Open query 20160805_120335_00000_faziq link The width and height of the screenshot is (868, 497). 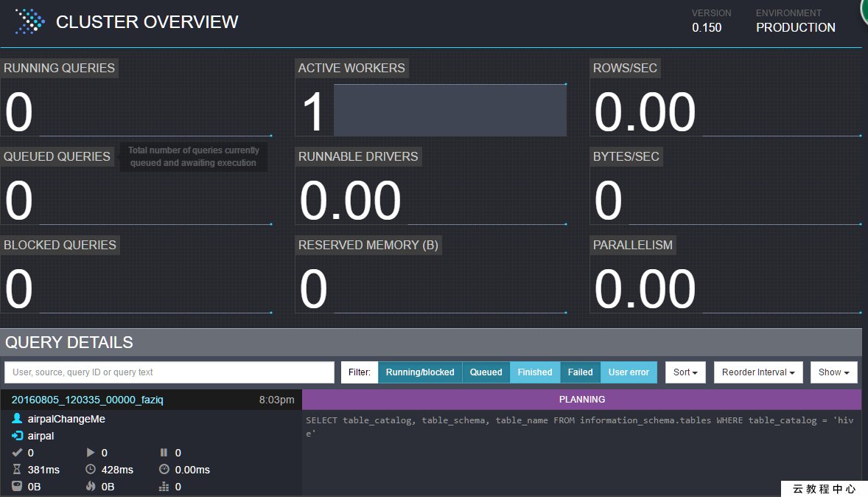(88, 400)
